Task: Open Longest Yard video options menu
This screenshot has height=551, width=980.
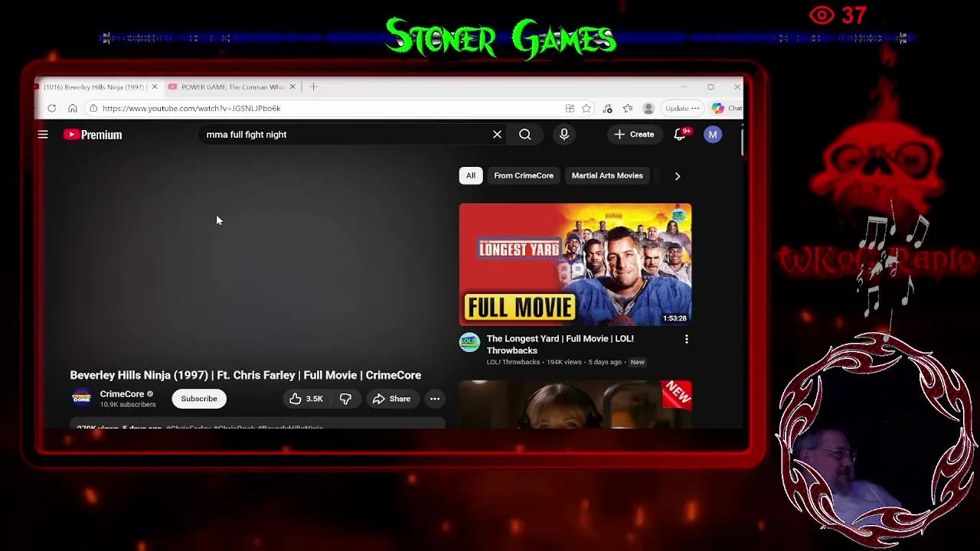Action: tap(686, 339)
